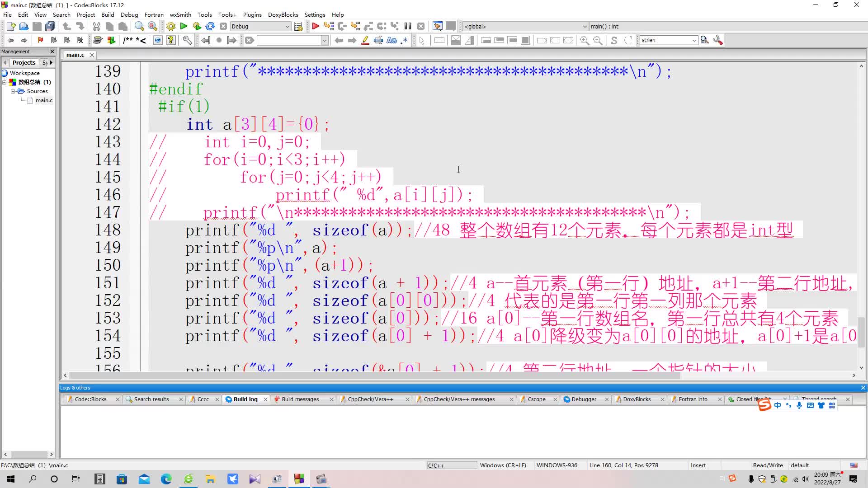The height and width of the screenshot is (488, 868).
Task: Click the Zoom out icon
Action: click(x=598, y=40)
